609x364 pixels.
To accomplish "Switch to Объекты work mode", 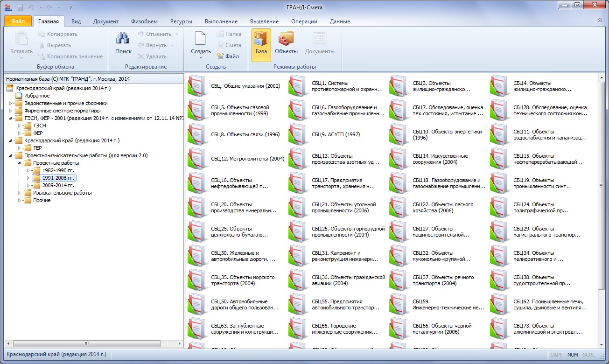I will 286,39.
